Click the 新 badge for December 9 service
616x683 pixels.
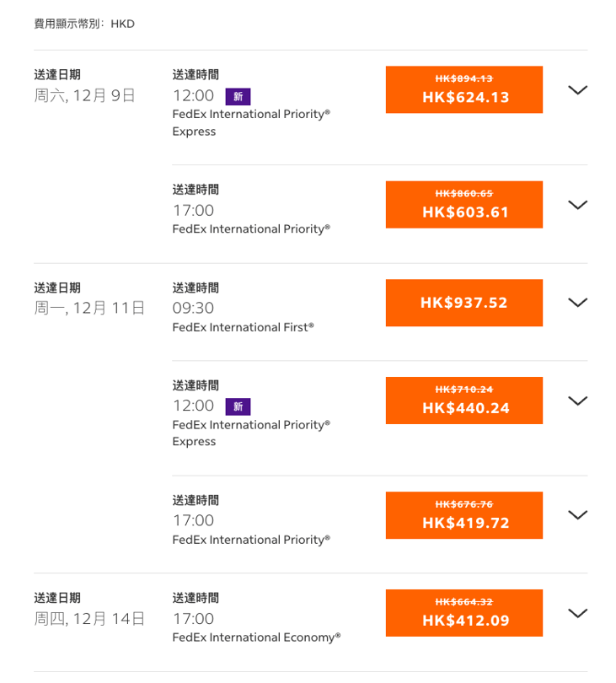click(238, 96)
